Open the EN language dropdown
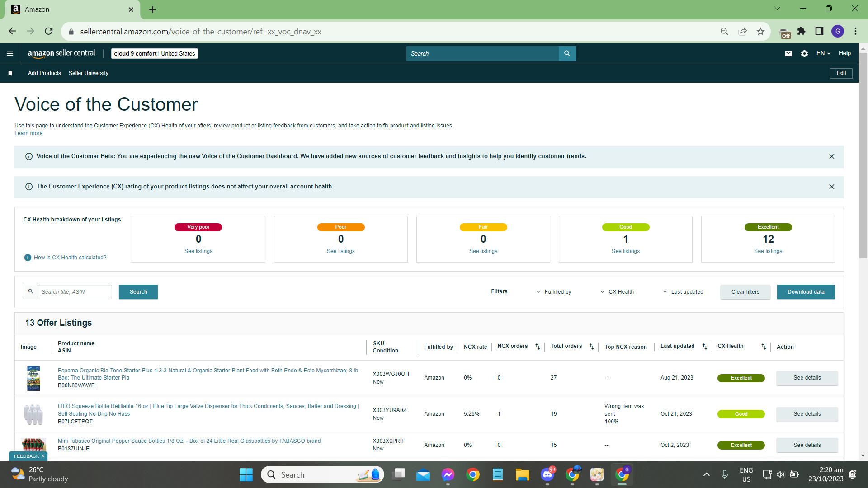The image size is (868, 488). (x=823, y=53)
